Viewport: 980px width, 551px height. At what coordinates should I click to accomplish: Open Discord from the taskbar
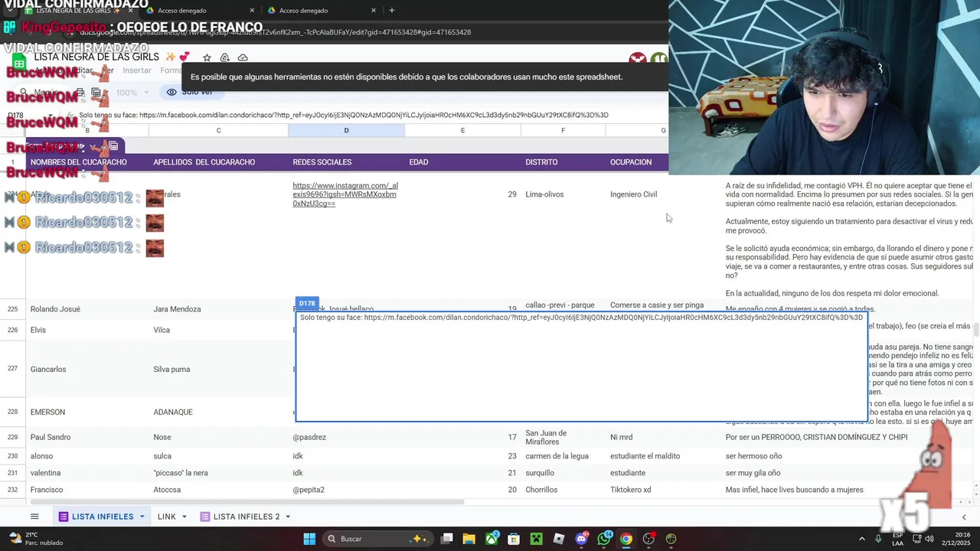click(581, 539)
